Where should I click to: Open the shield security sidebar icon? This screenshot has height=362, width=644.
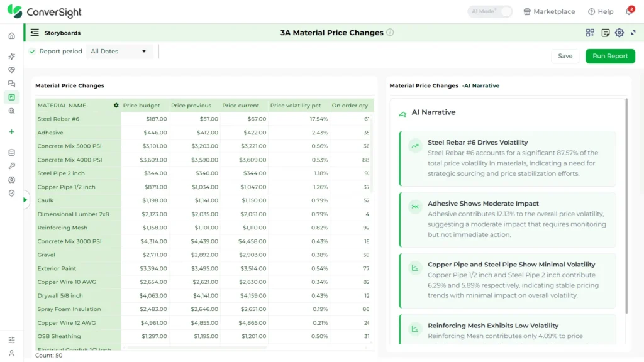[11, 194]
